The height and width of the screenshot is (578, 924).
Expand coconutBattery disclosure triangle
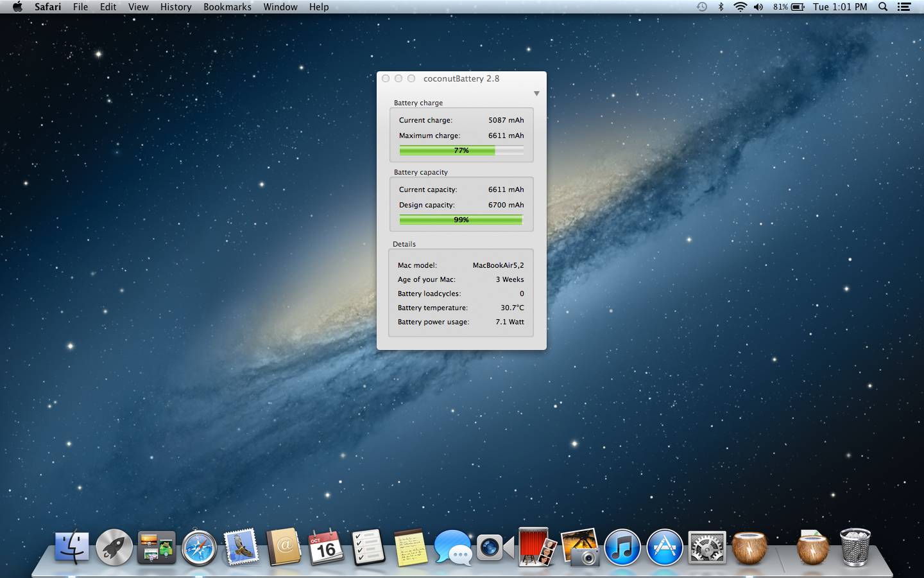coord(536,94)
